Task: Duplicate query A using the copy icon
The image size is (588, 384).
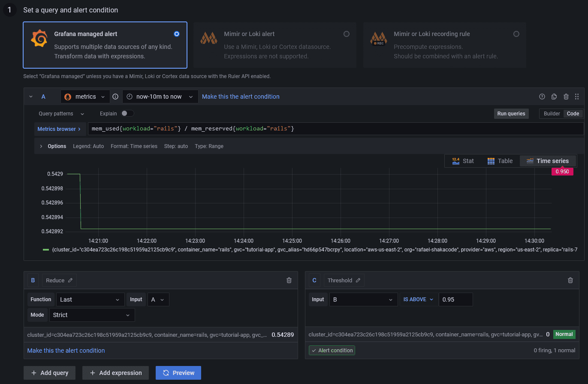Action: (x=554, y=97)
